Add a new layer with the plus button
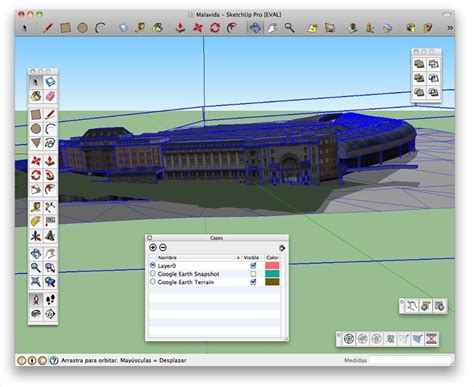The width and height of the screenshot is (474, 387). coord(153,247)
